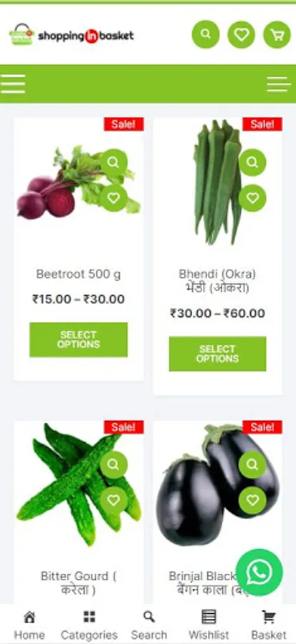This screenshot has width=296, height=644.
Task: Select options for Beetroot 500 g
Action: (79, 340)
